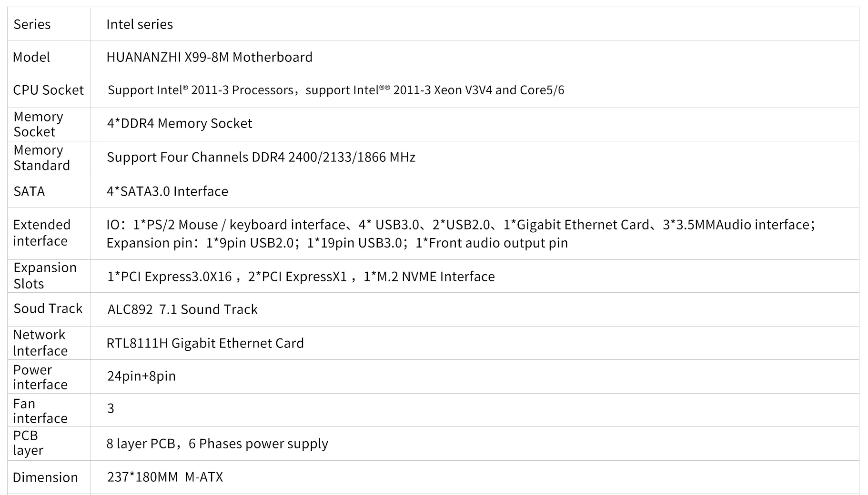Screen dimensions: 868x495
Task: Click the '8 layer PCB, 6 Phases power supply' text
Action: point(217,444)
